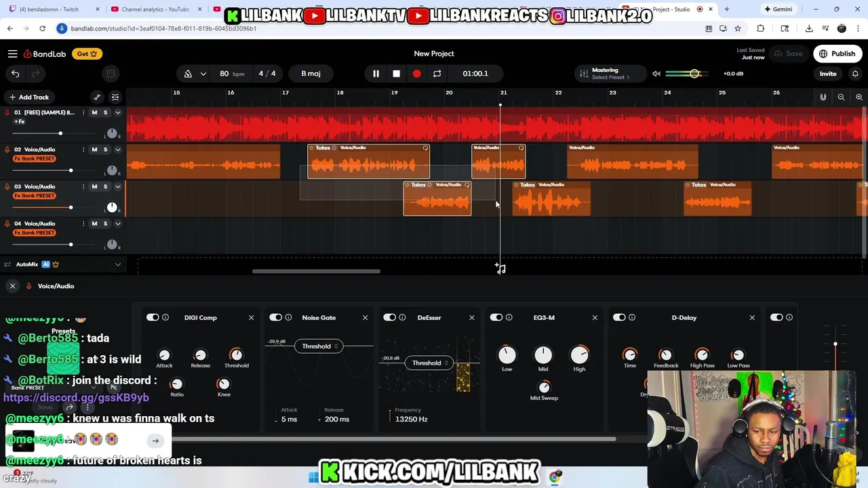This screenshot has height=488, width=868.
Task: Open Noise Gate Threshold parameter dropdown
Action: pyautogui.click(x=319, y=346)
